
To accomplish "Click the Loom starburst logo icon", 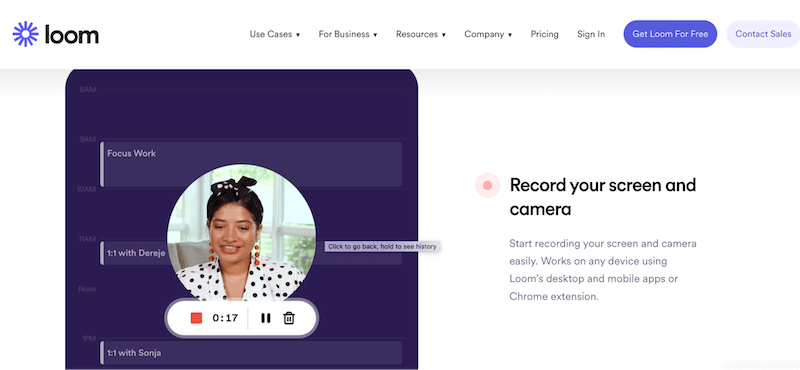I will tap(26, 34).
